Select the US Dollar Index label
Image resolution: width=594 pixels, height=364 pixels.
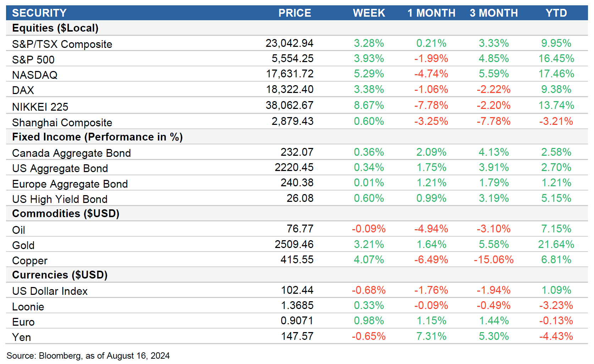50,291
